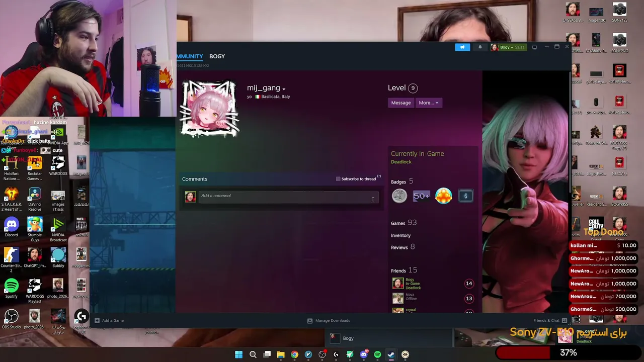Viewport: 644px width, 362px height.
Task: Open the BOGY tab in Steam
Action: 217,56
